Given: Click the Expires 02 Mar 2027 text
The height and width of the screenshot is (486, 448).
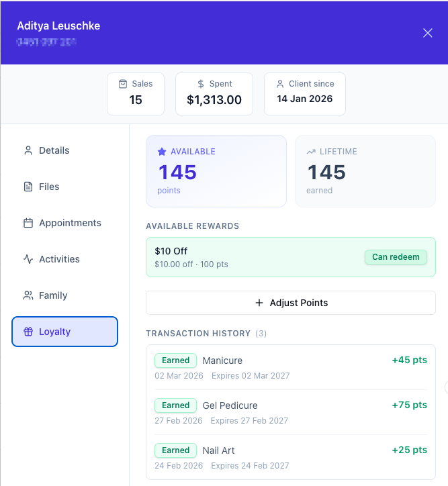Looking at the screenshot, I should tap(251, 376).
